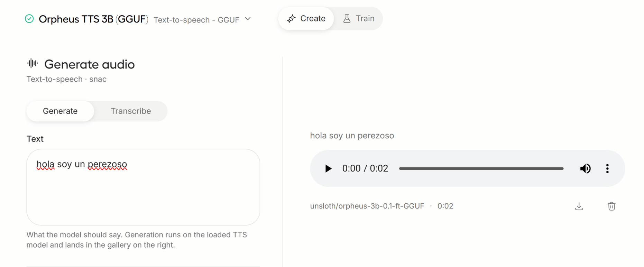Click the unsloth/orpheus-3b-0.1-ft-GGUF model label
The width and height of the screenshot is (644, 267).
[x=367, y=206]
